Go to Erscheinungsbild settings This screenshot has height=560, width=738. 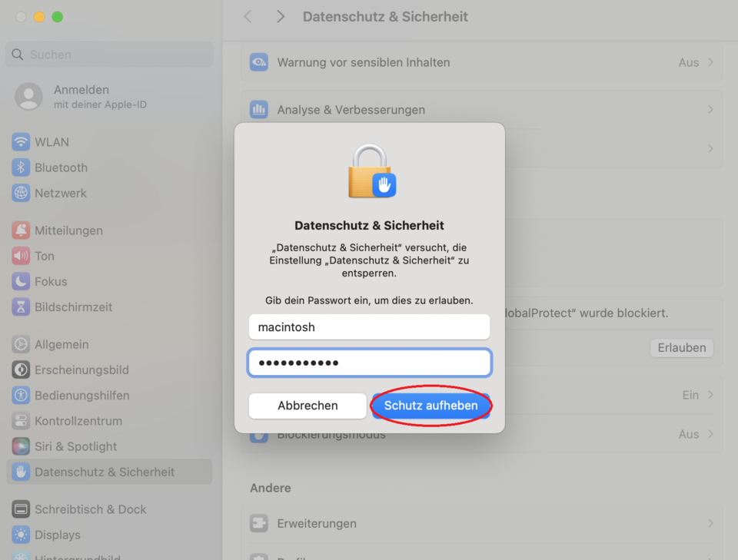(81, 370)
